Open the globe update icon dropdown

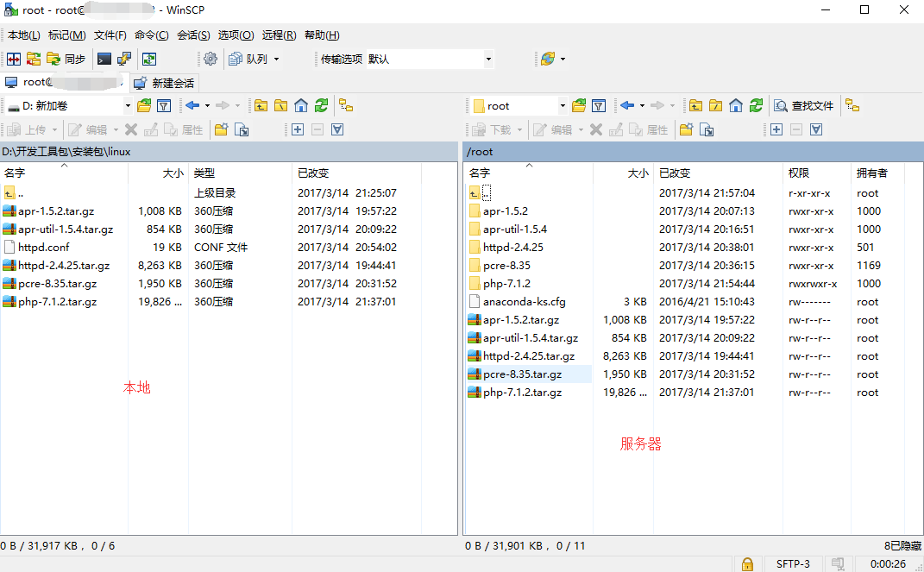coord(563,59)
